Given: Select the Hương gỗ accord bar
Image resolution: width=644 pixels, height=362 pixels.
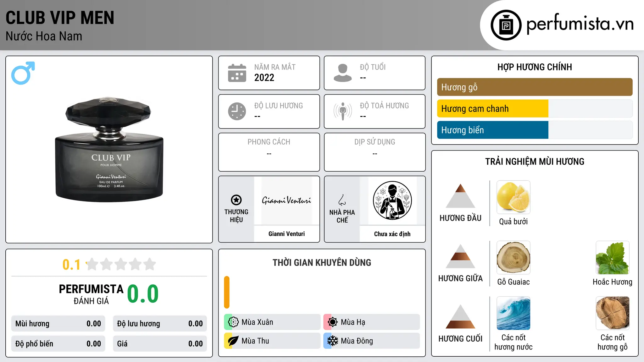Looking at the screenshot, I should pos(535,87).
